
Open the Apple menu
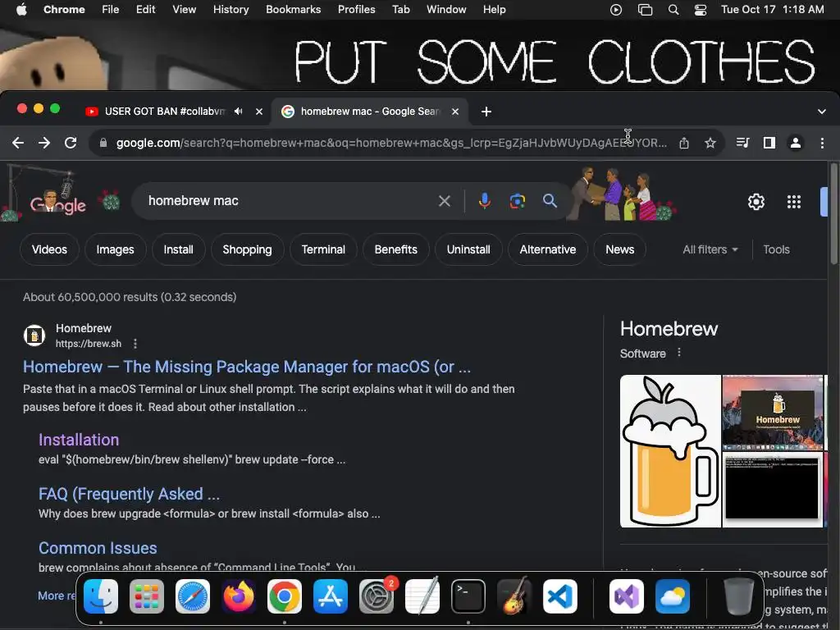click(21, 10)
